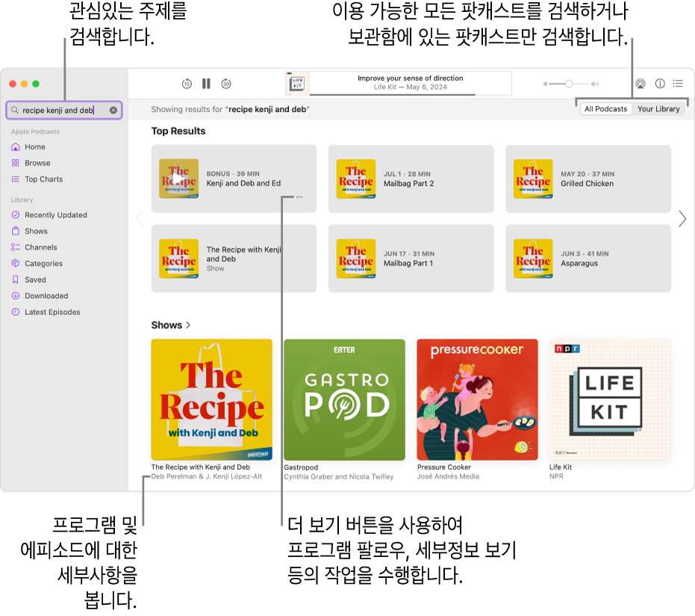Show previous page of Top Results
The width and height of the screenshot is (695, 616).
(x=140, y=219)
